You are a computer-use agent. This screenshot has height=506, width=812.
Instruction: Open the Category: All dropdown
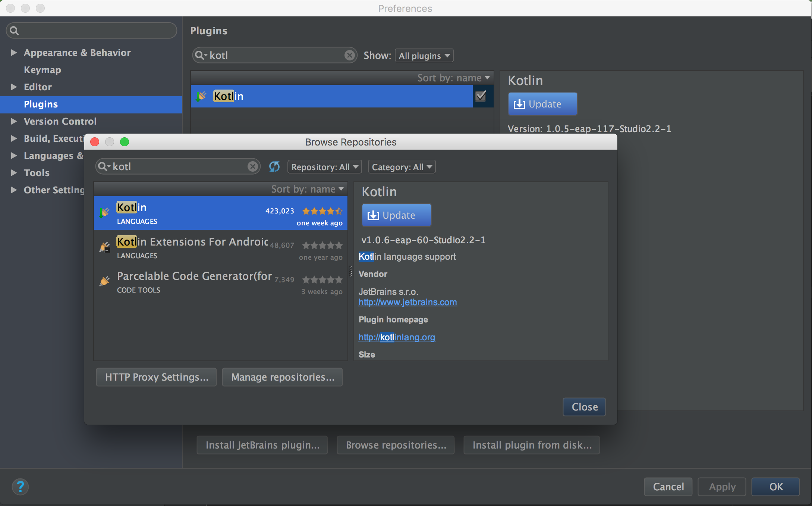coord(402,167)
